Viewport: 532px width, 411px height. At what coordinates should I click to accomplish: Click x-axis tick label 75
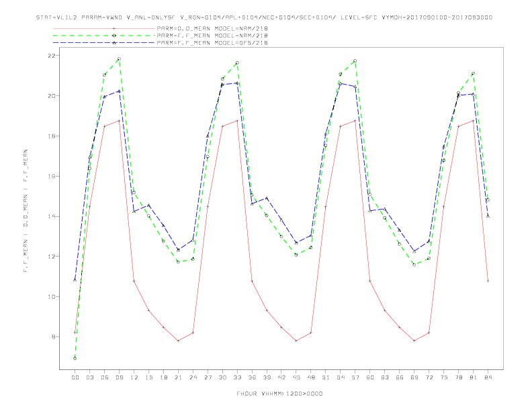pyautogui.click(x=444, y=377)
